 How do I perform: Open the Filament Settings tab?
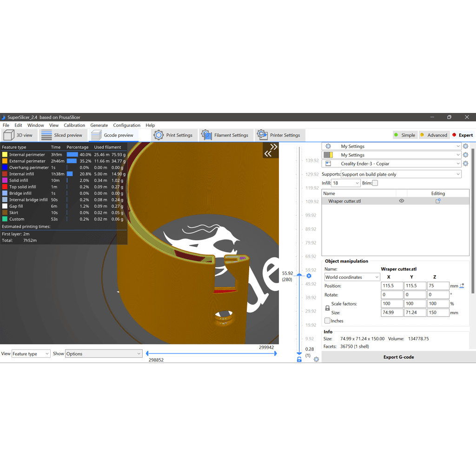tap(226, 135)
